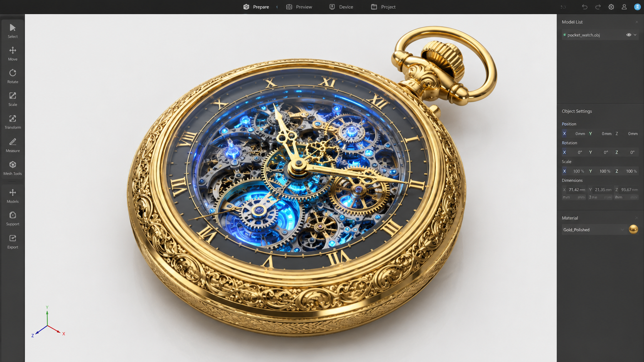Image resolution: width=644 pixels, height=362 pixels.
Task: Close the Material panel
Action: click(636, 218)
